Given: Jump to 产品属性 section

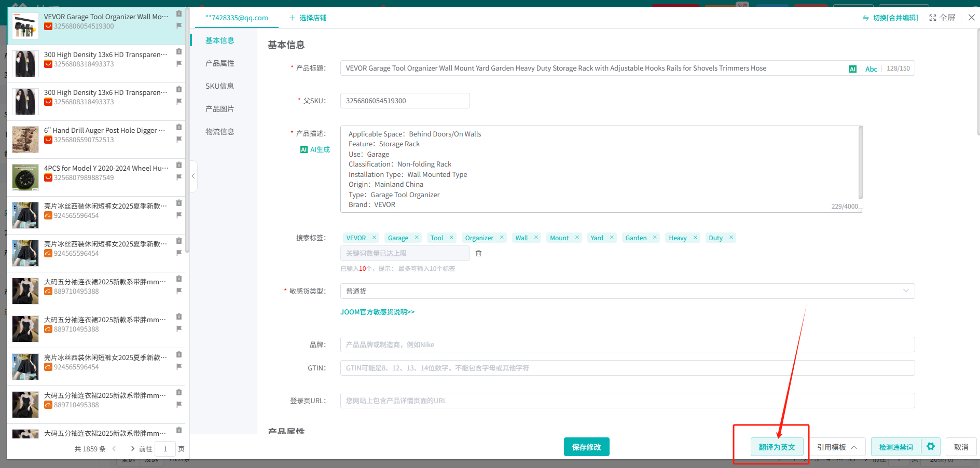Looking at the screenshot, I should click(220, 63).
